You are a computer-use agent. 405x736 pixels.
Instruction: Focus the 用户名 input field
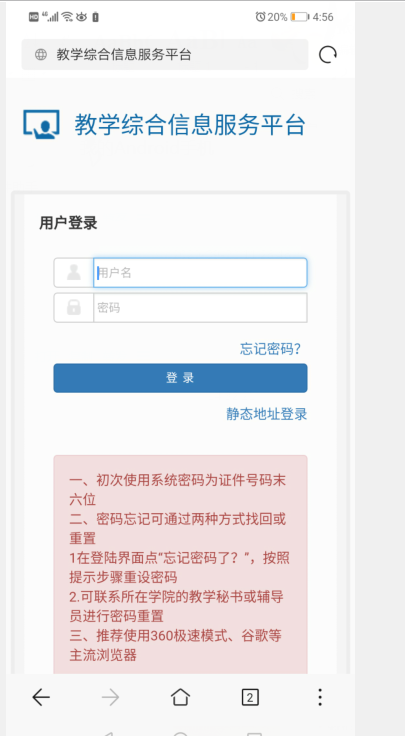200,273
